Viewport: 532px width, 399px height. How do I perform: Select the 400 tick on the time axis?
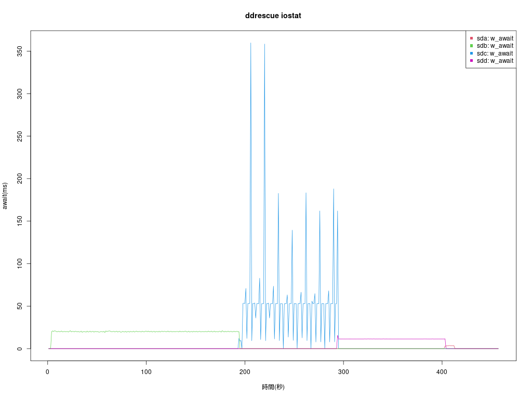click(442, 371)
